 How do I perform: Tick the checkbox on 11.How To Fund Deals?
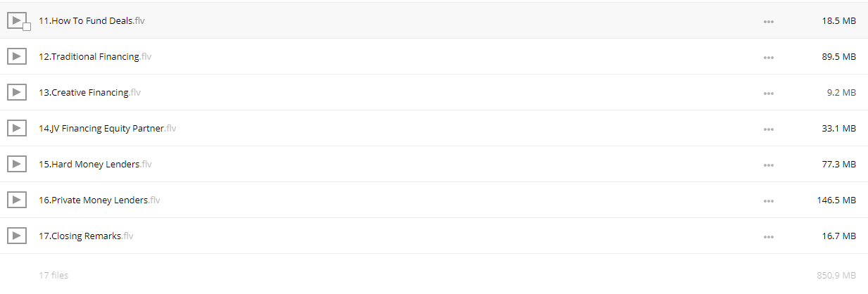pyautogui.click(x=27, y=27)
